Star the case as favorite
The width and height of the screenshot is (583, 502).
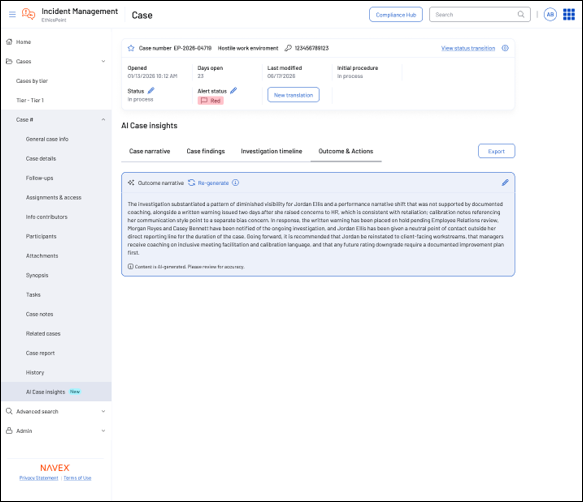tap(131, 48)
